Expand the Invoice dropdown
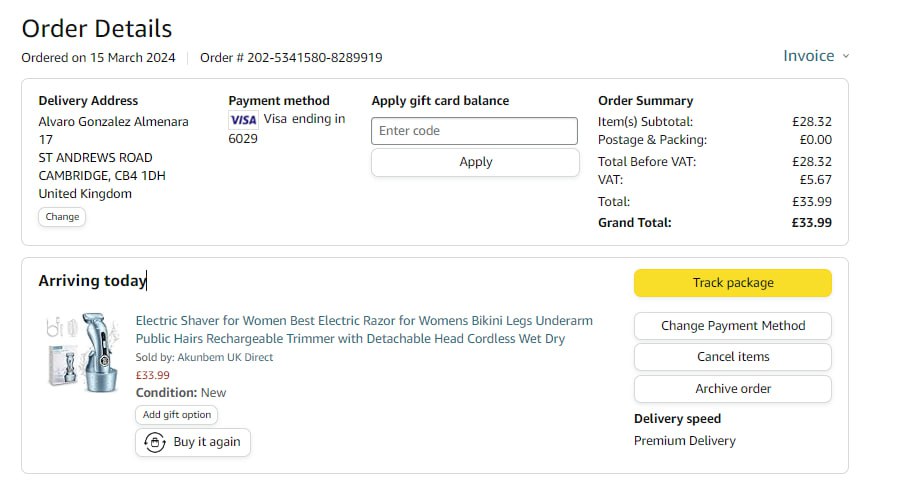 pyautogui.click(x=816, y=56)
